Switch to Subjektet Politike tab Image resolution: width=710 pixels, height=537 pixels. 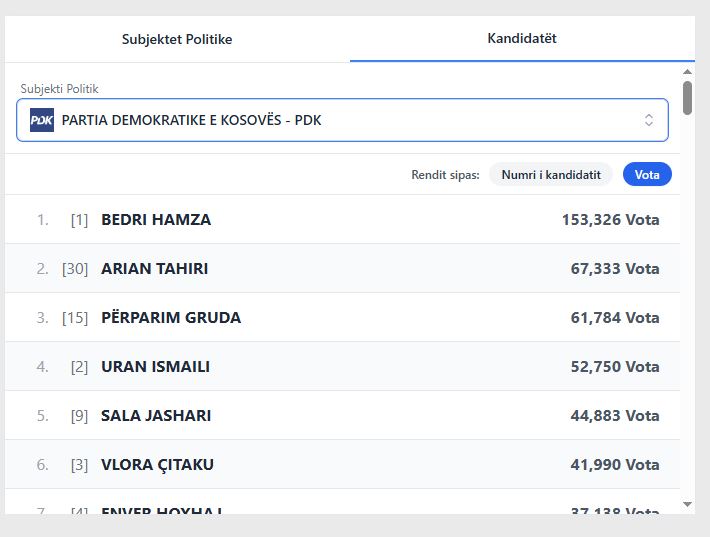(x=177, y=39)
